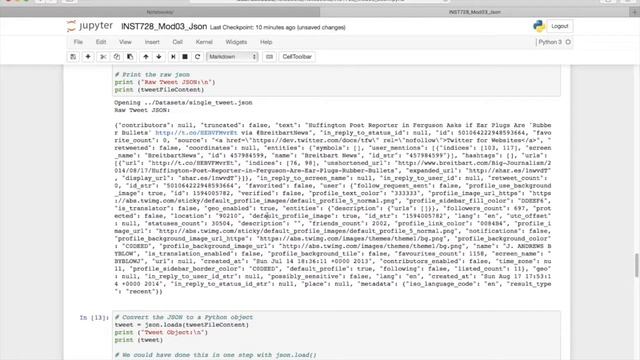Move selected cell up arrow

[x=146, y=57]
